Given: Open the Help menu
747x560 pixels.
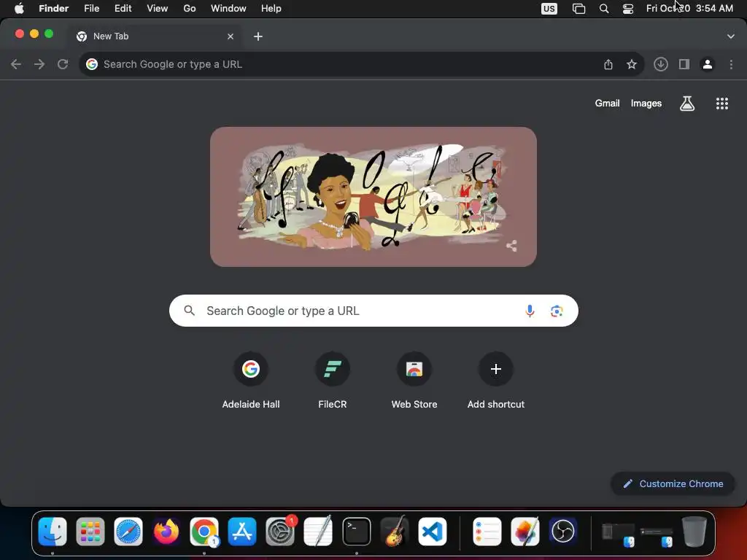Looking at the screenshot, I should pyautogui.click(x=271, y=9).
